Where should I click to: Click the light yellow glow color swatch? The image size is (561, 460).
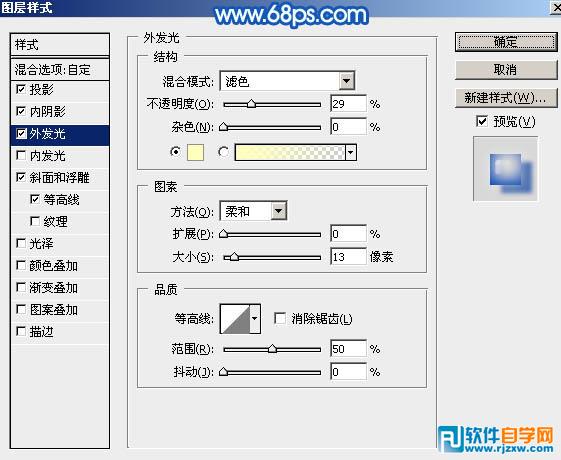196,152
